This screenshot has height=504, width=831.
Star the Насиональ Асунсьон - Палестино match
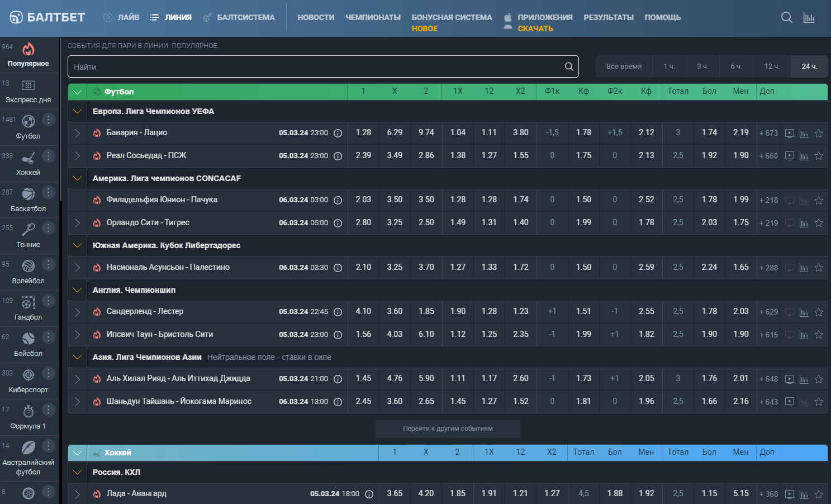tap(819, 268)
